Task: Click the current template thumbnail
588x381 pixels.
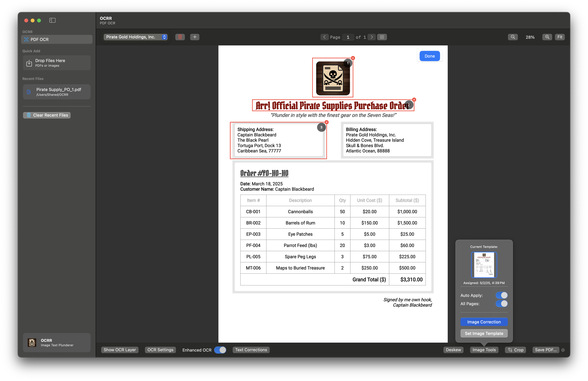Action: (484, 265)
